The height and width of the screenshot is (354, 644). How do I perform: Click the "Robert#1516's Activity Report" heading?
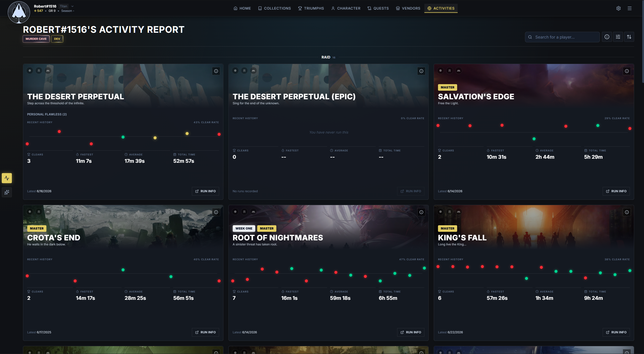point(104,29)
